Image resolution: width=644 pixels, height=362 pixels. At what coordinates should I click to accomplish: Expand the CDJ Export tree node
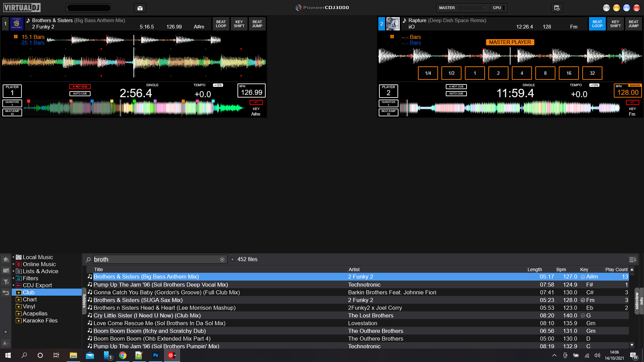13,285
